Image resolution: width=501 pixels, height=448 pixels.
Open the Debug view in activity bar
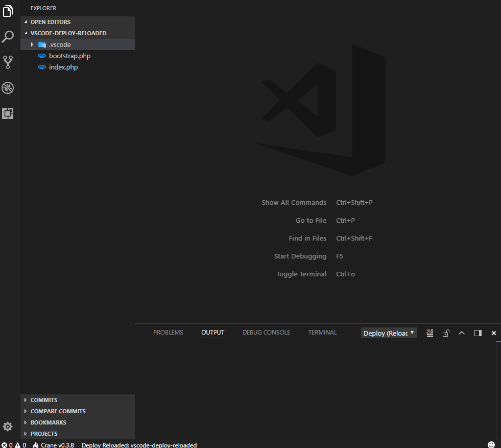8,88
